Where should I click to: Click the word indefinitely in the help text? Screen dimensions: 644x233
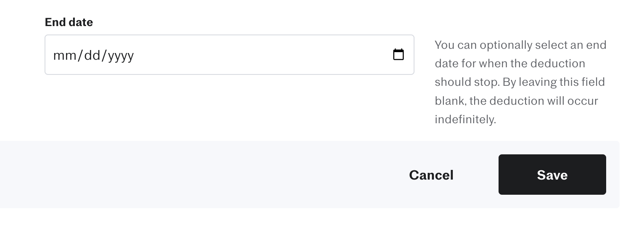465,119
